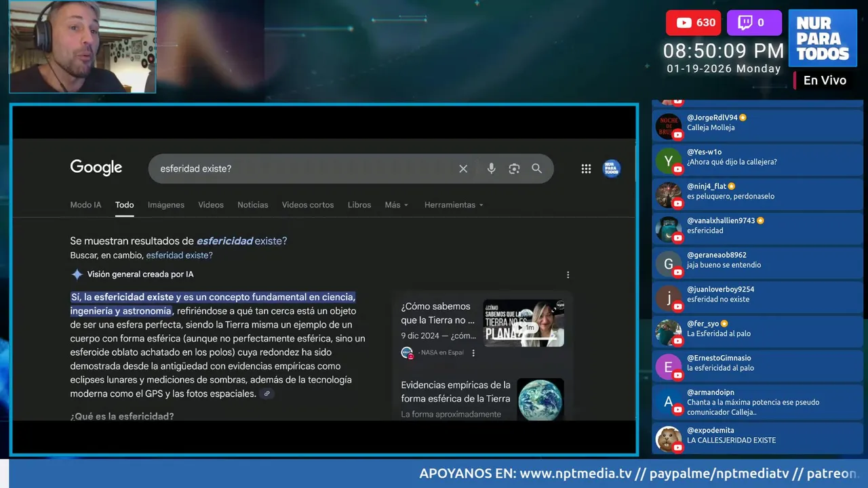Click chat message 'La Esferidad al palo'

coord(719,333)
